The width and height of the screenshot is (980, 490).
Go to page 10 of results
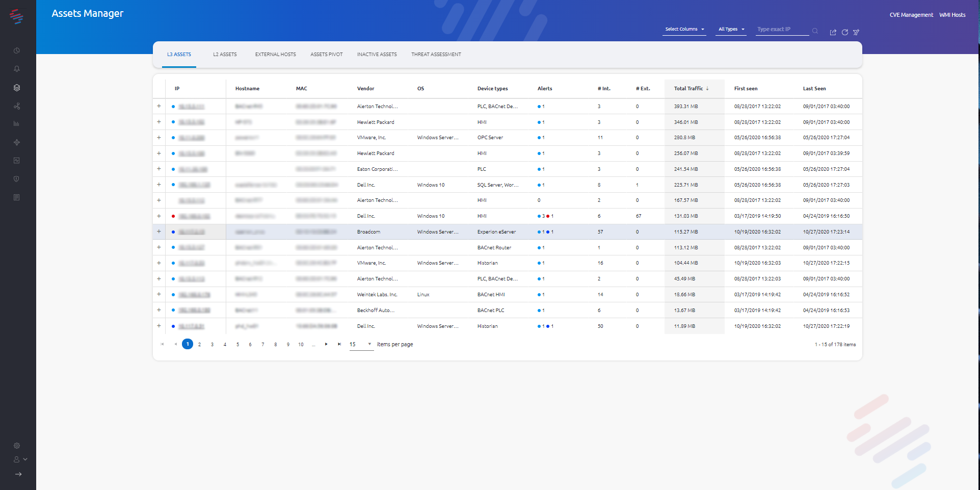point(301,345)
